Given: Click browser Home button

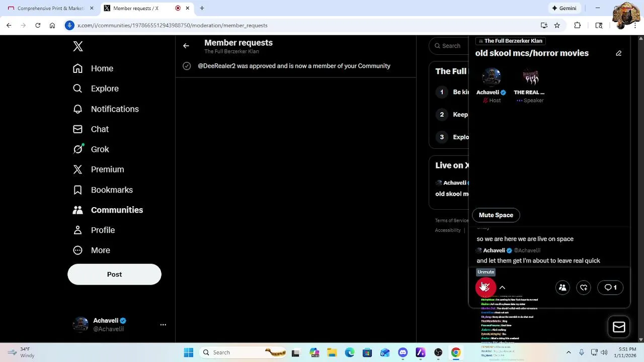Looking at the screenshot, I should (52, 25).
